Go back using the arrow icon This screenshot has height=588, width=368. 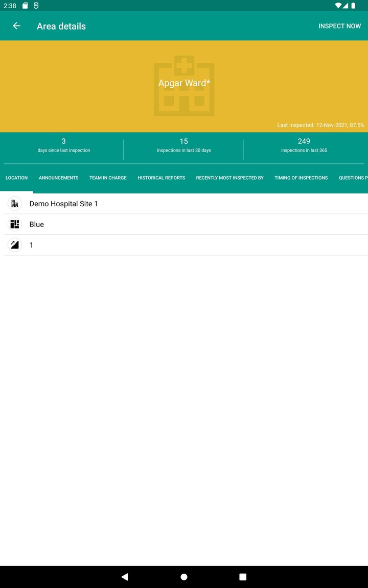tap(16, 26)
